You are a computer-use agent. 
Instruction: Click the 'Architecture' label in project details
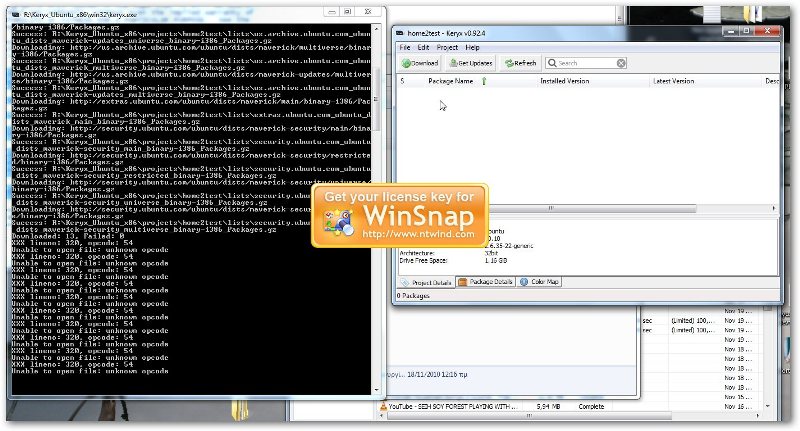coord(417,253)
